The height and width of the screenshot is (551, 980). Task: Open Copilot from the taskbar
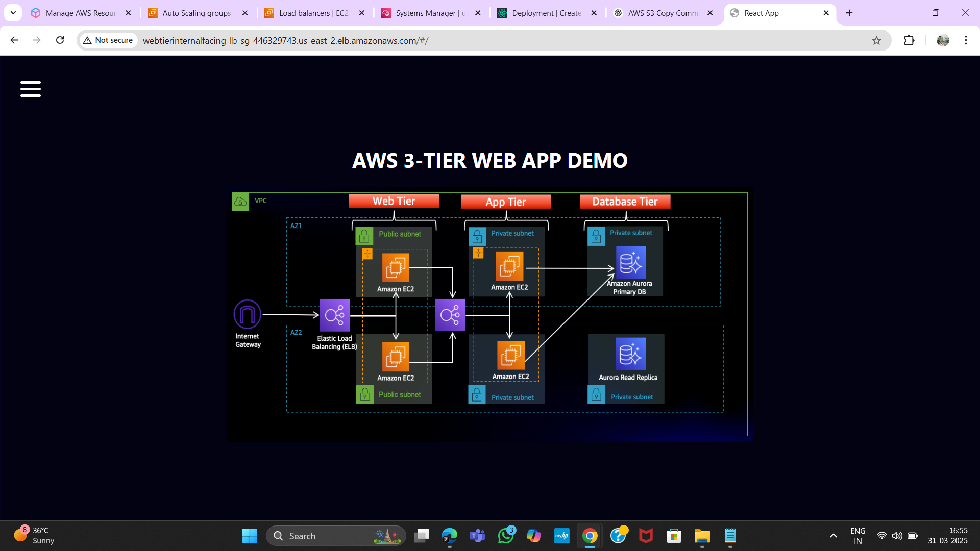point(534,536)
